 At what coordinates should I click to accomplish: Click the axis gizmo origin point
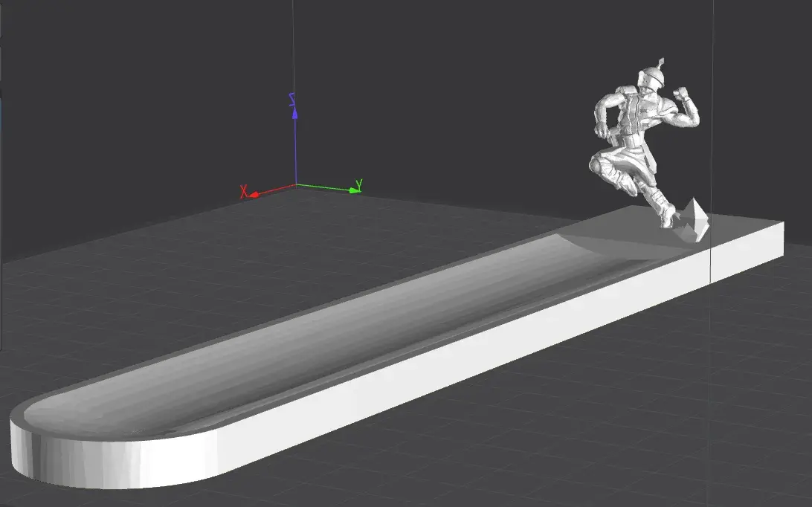pyautogui.click(x=296, y=184)
